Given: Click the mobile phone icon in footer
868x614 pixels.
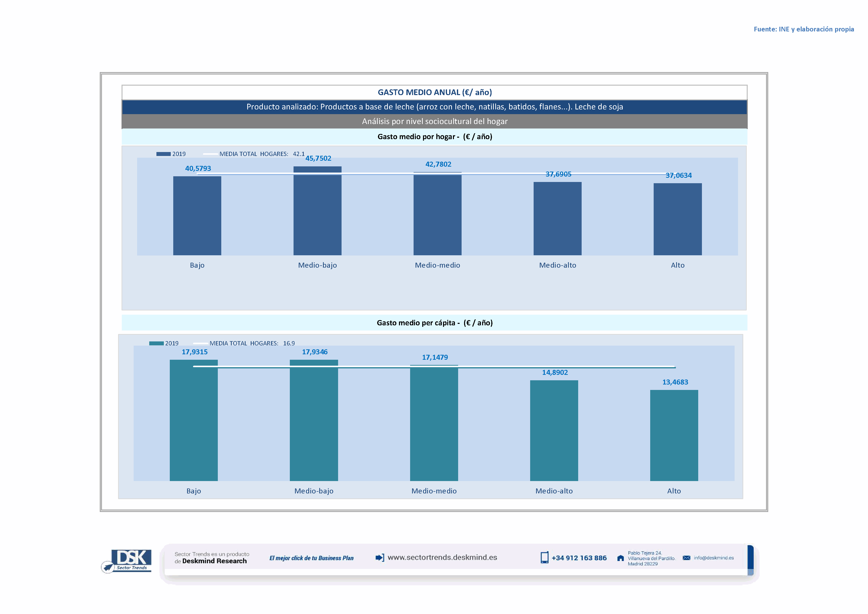Looking at the screenshot, I should click(544, 558).
